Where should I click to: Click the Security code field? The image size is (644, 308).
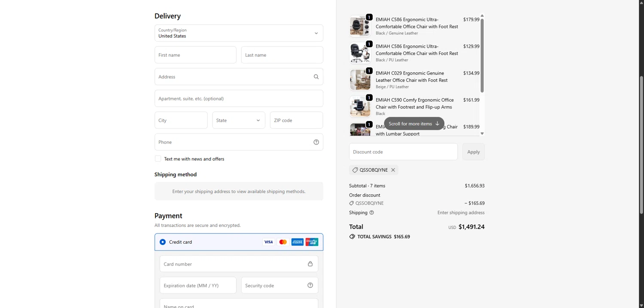(x=279, y=285)
